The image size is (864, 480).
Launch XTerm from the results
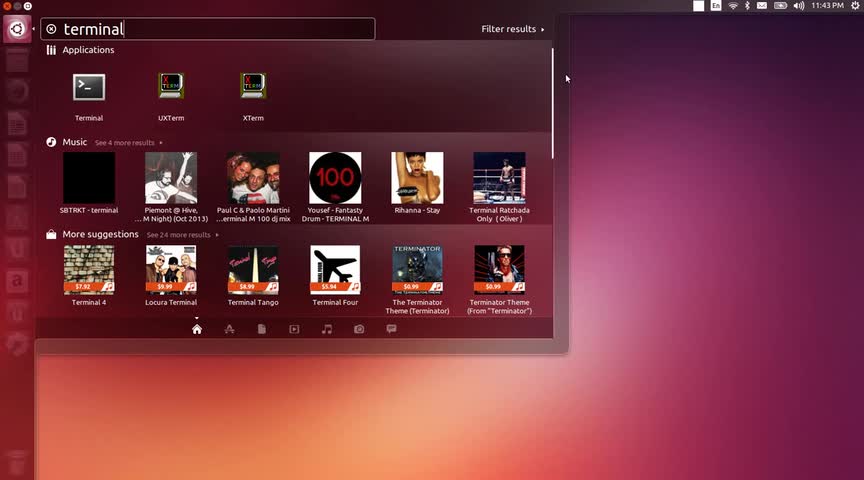coord(253,87)
